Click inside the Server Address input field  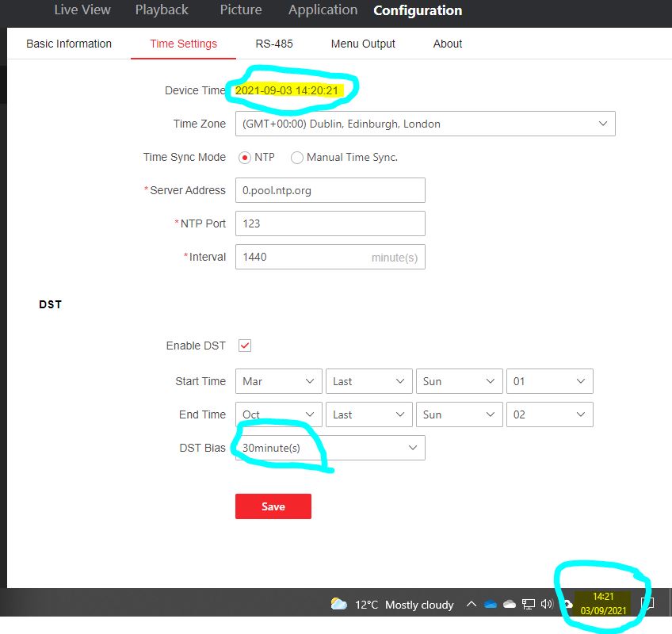(330, 190)
